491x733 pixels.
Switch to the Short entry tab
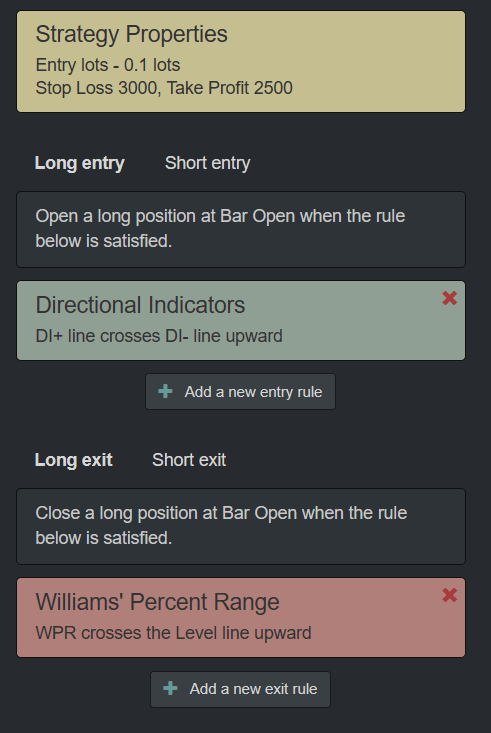[x=208, y=163]
